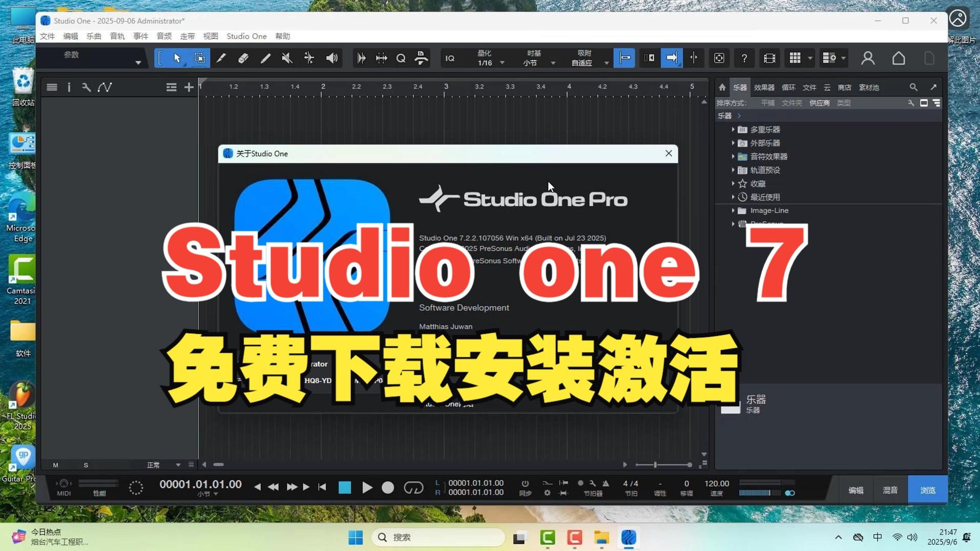Open the wrench options icon in arrangement
This screenshot has height=551, width=980.
pyautogui.click(x=87, y=88)
